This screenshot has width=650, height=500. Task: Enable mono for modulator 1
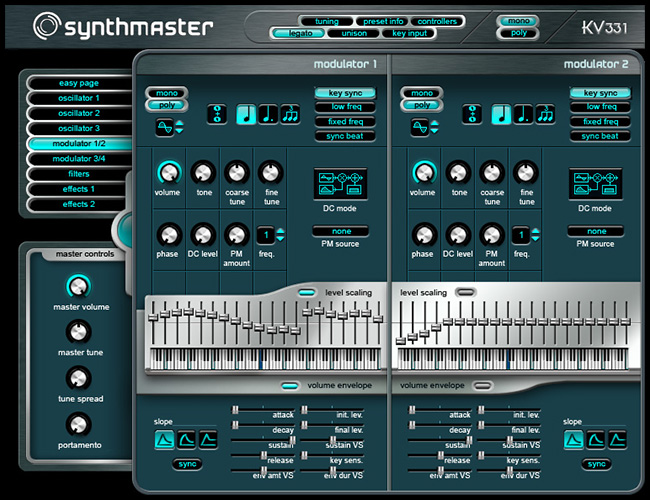click(167, 93)
